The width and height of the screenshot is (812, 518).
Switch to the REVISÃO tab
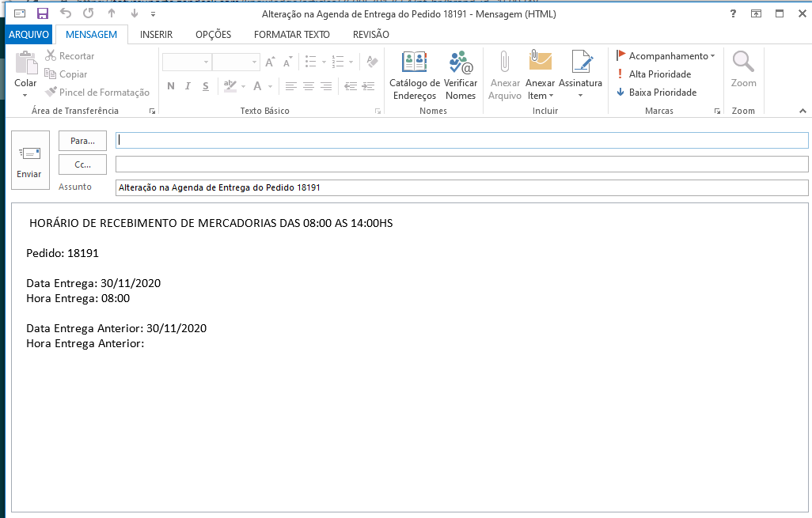371,35
